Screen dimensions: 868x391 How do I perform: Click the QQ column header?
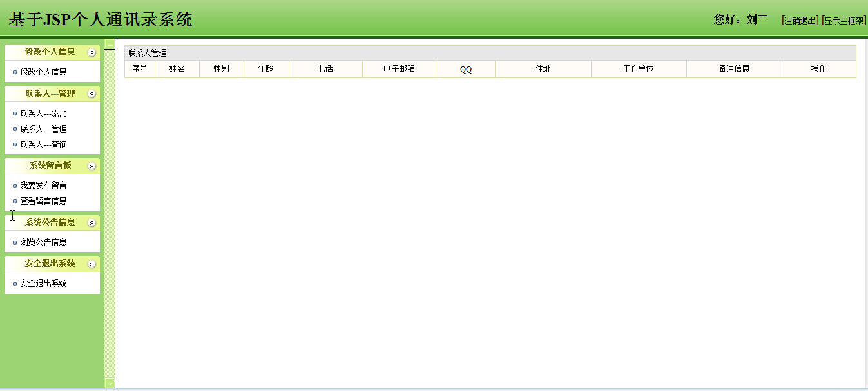465,69
